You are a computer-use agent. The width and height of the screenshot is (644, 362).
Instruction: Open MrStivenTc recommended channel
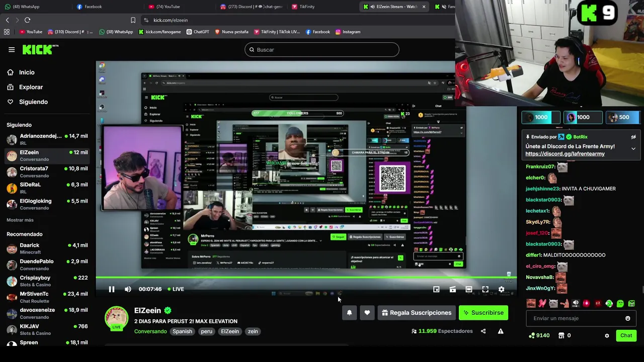pyautogui.click(x=47, y=297)
